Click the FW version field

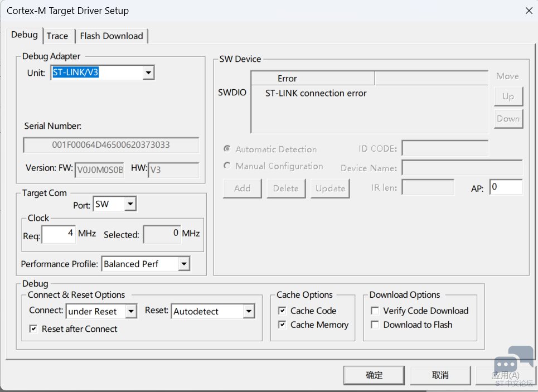click(99, 170)
